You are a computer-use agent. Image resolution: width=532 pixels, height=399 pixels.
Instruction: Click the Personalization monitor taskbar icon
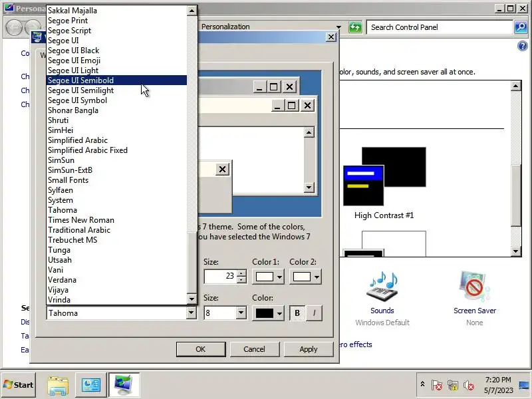click(124, 385)
